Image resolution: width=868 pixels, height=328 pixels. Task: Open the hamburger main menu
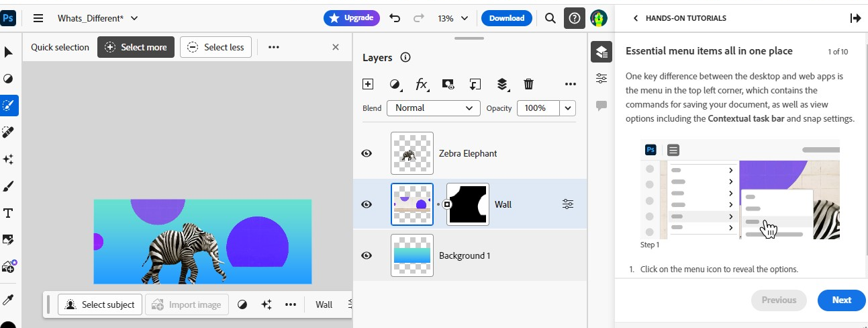tap(38, 18)
